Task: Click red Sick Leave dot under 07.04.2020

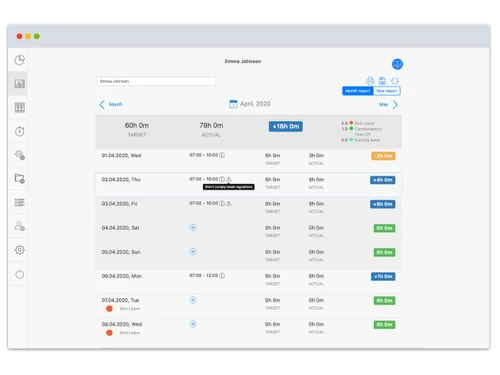Action: click(x=109, y=309)
